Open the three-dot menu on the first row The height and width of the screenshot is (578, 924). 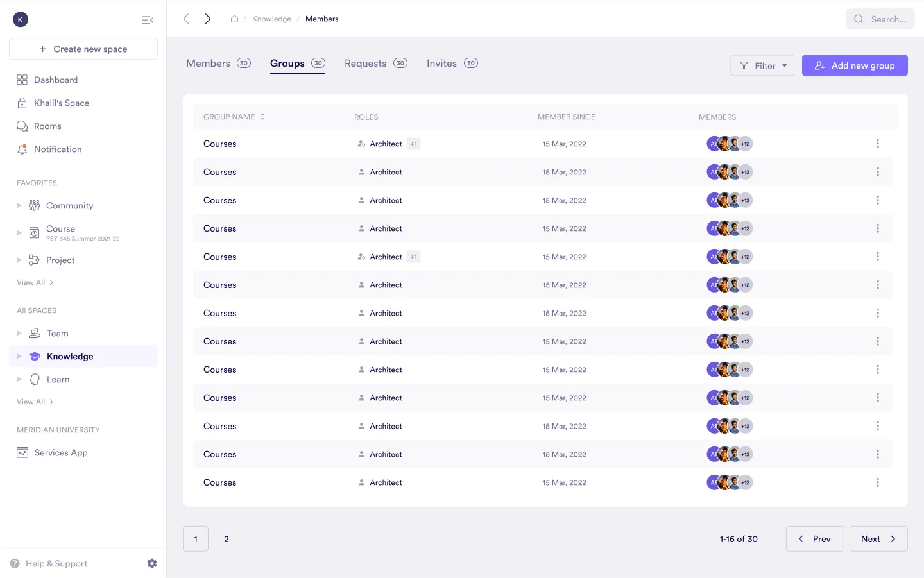[x=877, y=144]
